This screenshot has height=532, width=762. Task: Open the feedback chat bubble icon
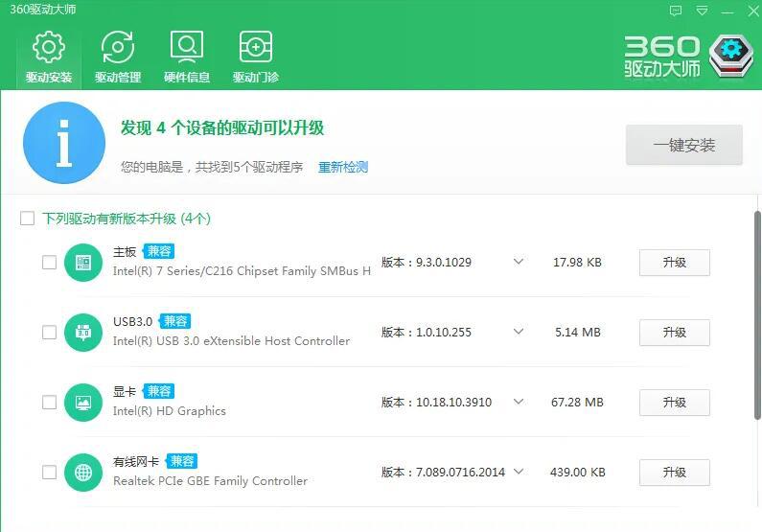(677, 11)
